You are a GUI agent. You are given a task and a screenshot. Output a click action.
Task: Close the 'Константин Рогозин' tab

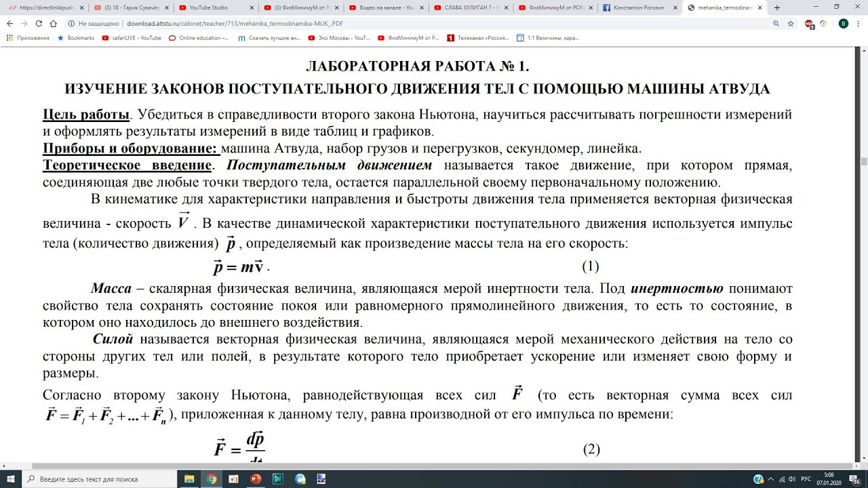tap(674, 7)
